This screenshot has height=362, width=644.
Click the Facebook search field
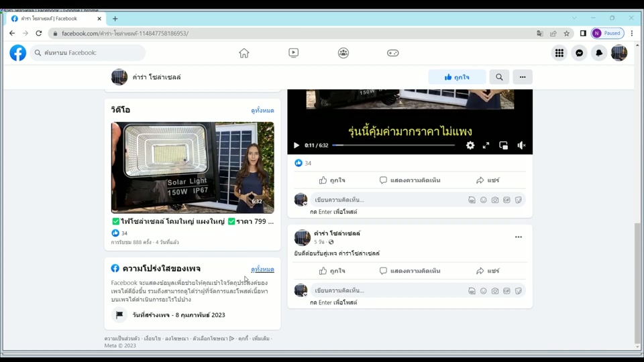point(87,52)
